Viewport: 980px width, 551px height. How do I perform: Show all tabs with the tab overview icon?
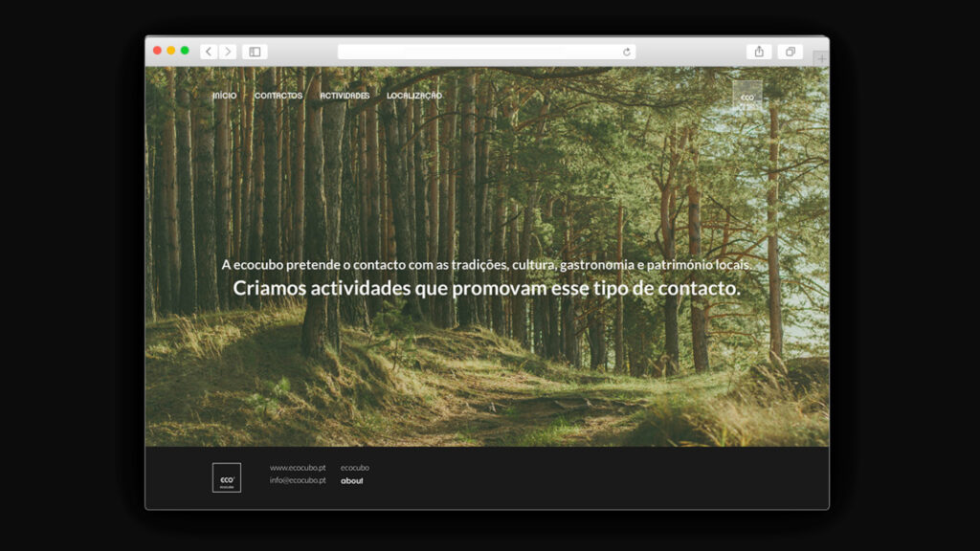click(x=790, y=52)
